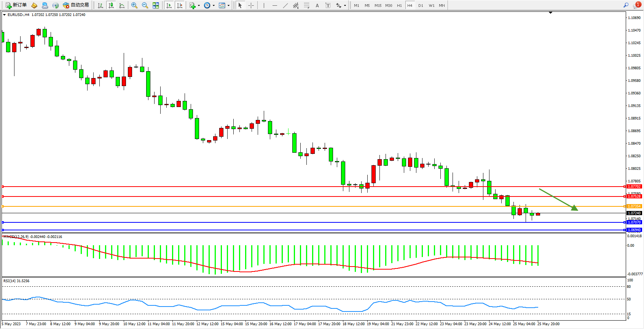Open the search magnifier at top right
This screenshot has height=329, width=644.
pyautogui.click(x=626, y=5)
